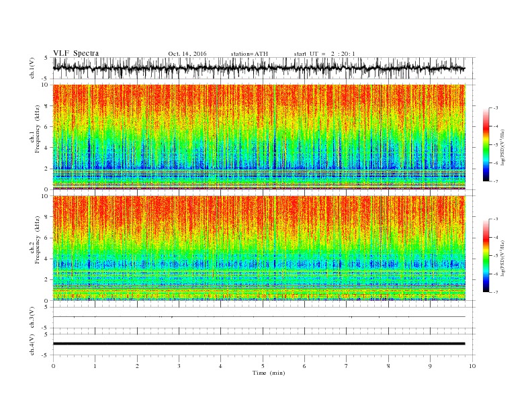This screenshot has height=411, width=532.
Task: Click inside the ch.1 spectrogram panel
Action: (259, 137)
